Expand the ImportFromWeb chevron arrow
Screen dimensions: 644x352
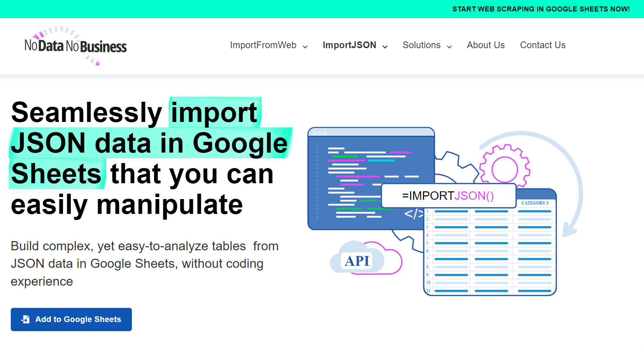tap(305, 47)
